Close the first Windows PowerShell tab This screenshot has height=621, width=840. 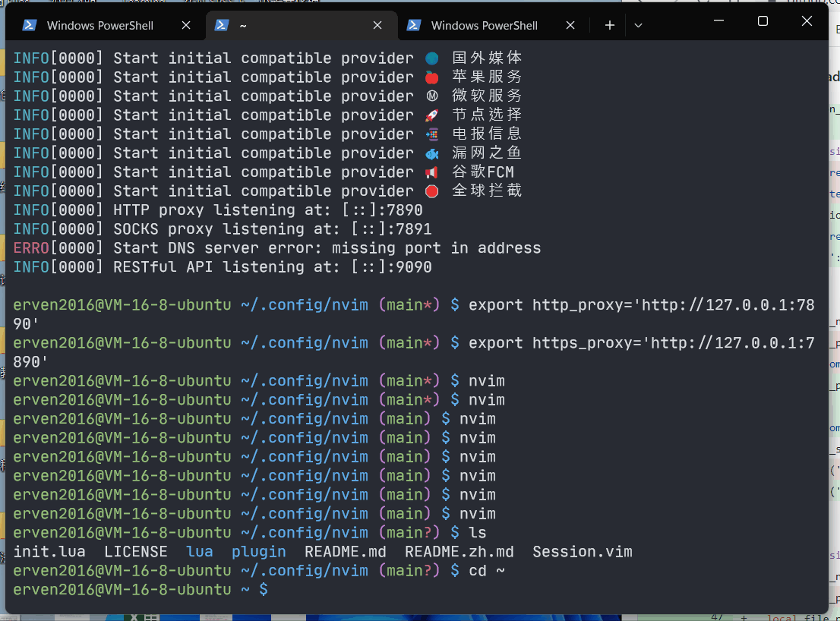pyautogui.click(x=186, y=24)
